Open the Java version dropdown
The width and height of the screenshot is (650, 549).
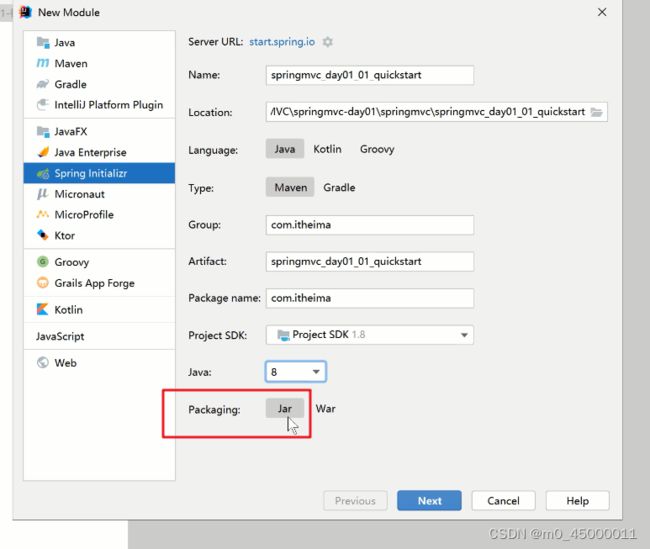tap(296, 372)
